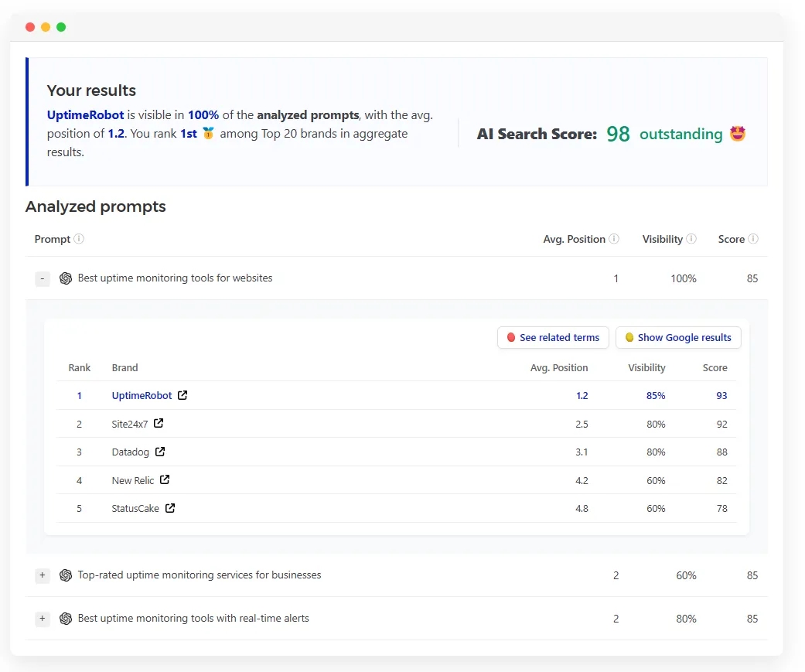Collapse 'Best uptime monitoring tools for websites' row
This screenshot has width=805, height=672.
coord(43,278)
